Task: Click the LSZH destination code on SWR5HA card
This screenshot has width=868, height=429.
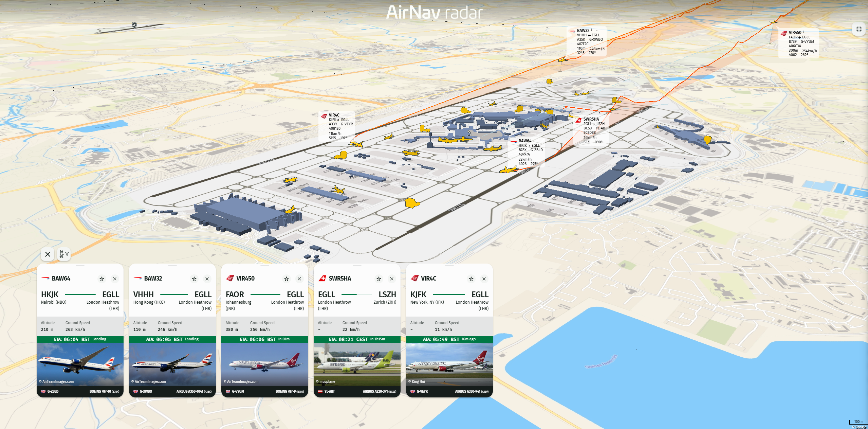Action: coord(387,294)
